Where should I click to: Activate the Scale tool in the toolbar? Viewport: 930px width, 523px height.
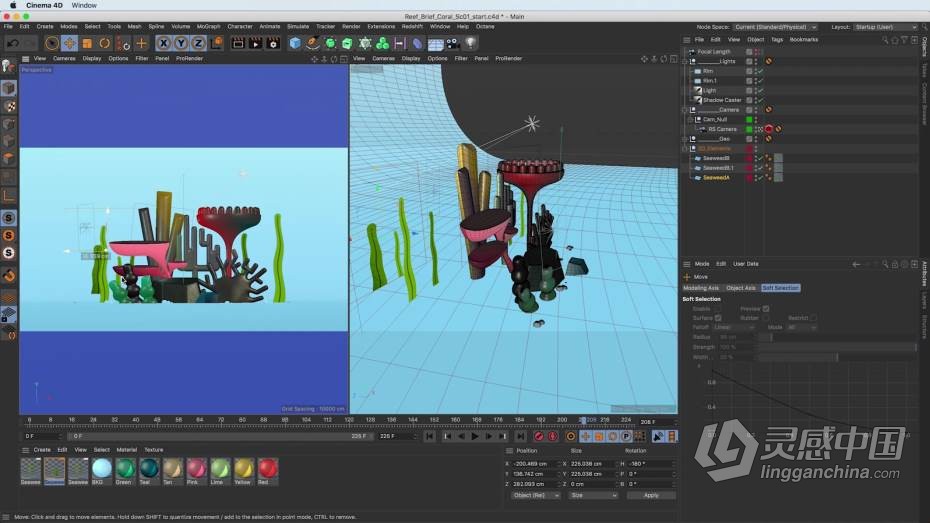(87, 43)
